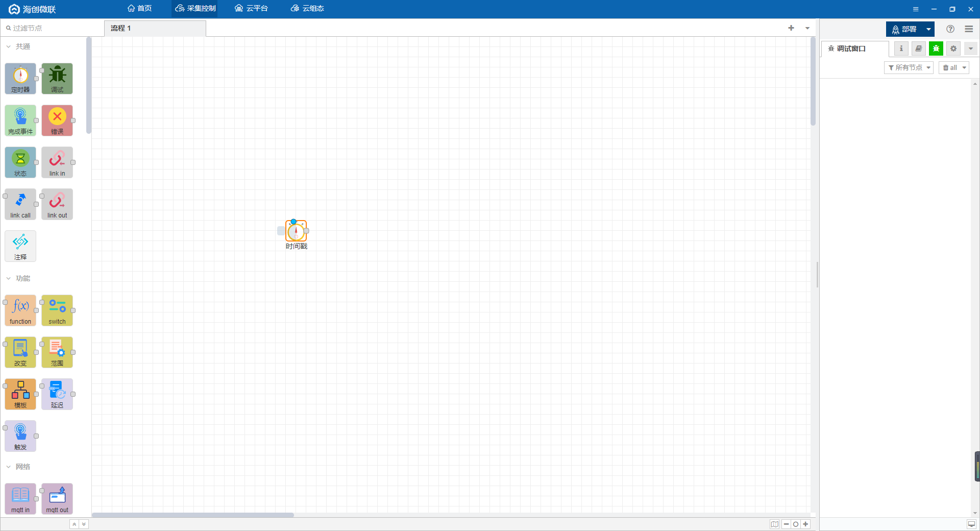The image size is (980, 531).
Task: Open the 采集控制 menu
Action: coord(195,8)
